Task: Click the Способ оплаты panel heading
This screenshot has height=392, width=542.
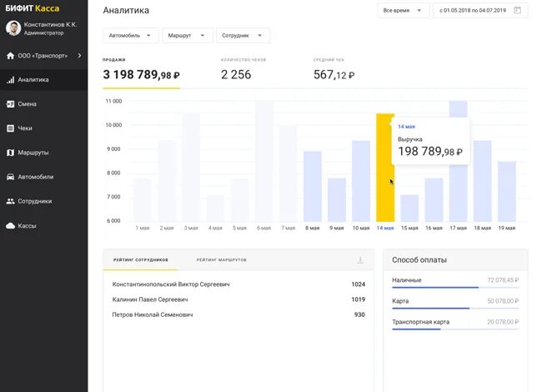Action: point(419,260)
